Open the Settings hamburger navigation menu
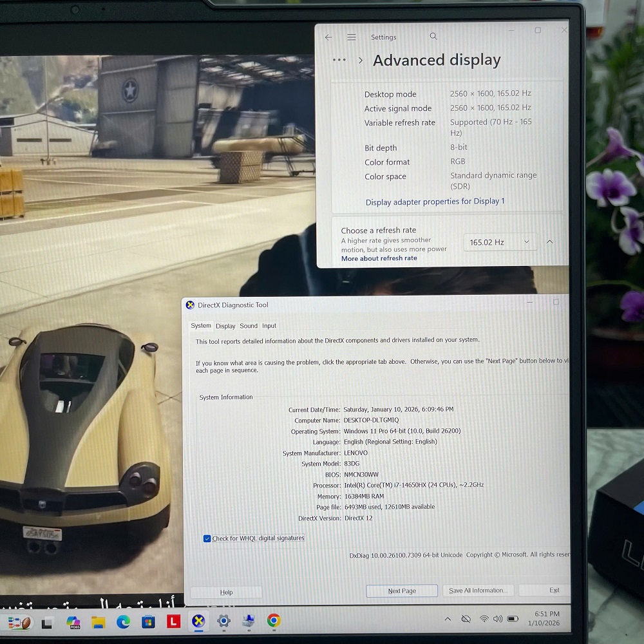The width and height of the screenshot is (644, 644). click(351, 37)
